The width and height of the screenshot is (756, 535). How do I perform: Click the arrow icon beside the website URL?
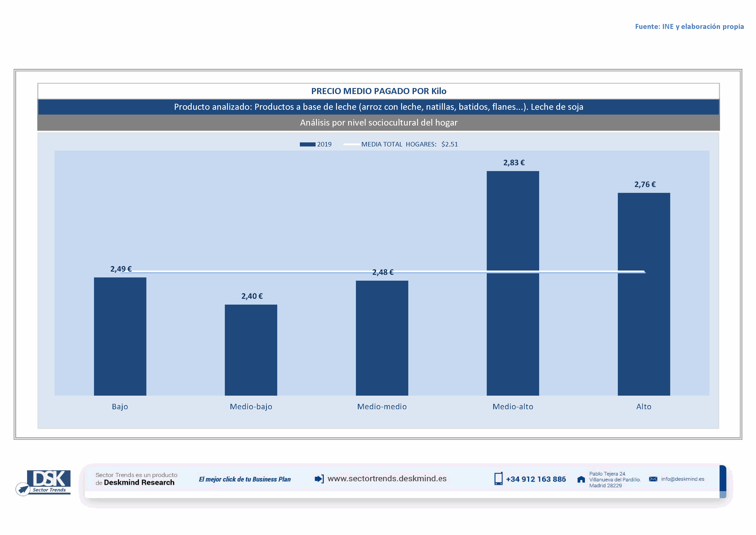point(319,479)
